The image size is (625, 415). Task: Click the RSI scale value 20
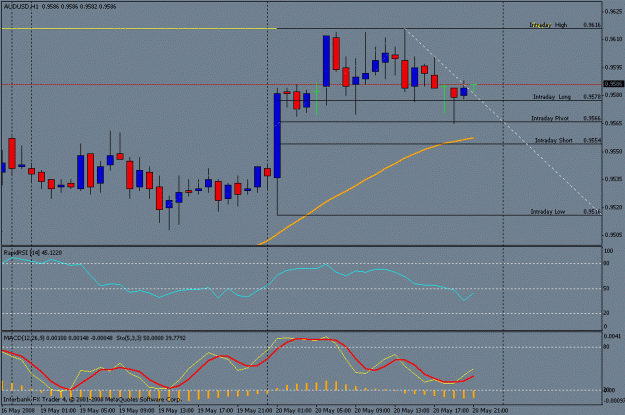point(607,313)
